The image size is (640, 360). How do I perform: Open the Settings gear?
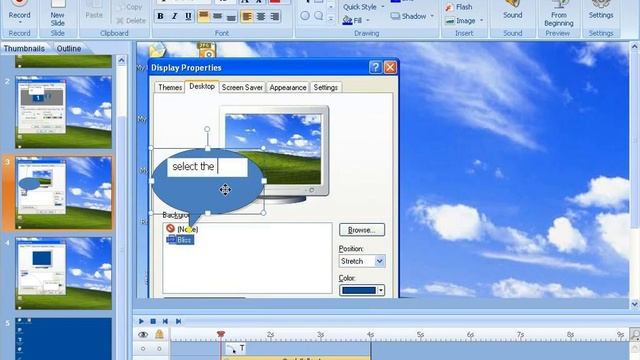[601, 10]
